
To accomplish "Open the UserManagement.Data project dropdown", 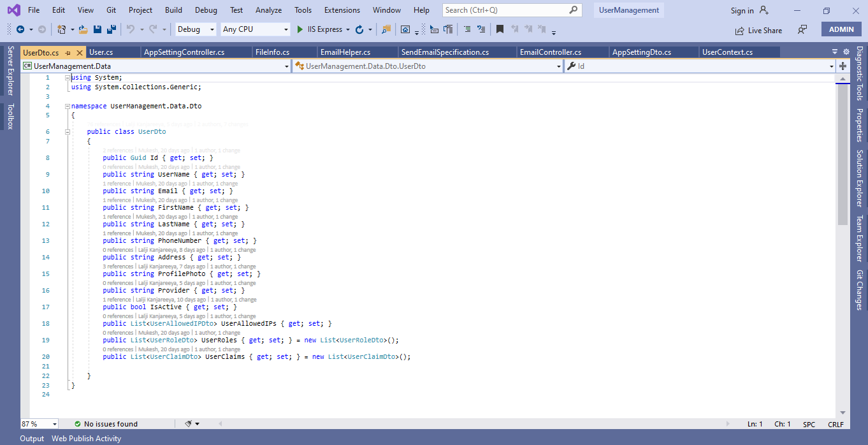I will pyautogui.click(x=156, y=66).
